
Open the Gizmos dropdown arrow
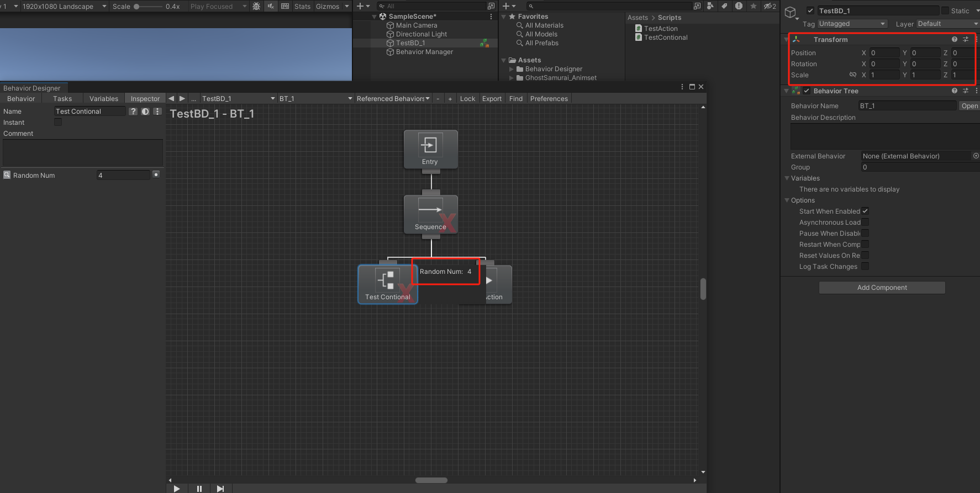[347, 6]
